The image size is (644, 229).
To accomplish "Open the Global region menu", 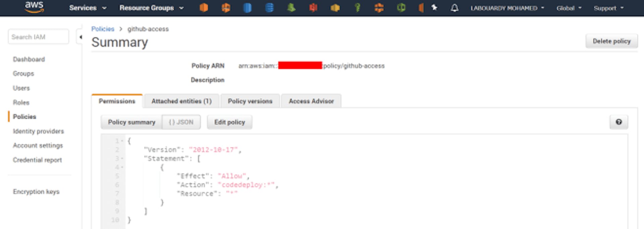I will [569, 8].
